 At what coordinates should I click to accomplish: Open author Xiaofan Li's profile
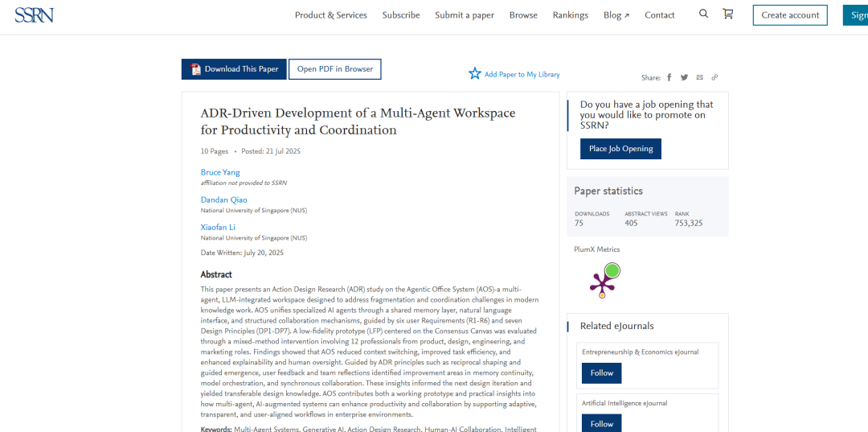[219, 227]
